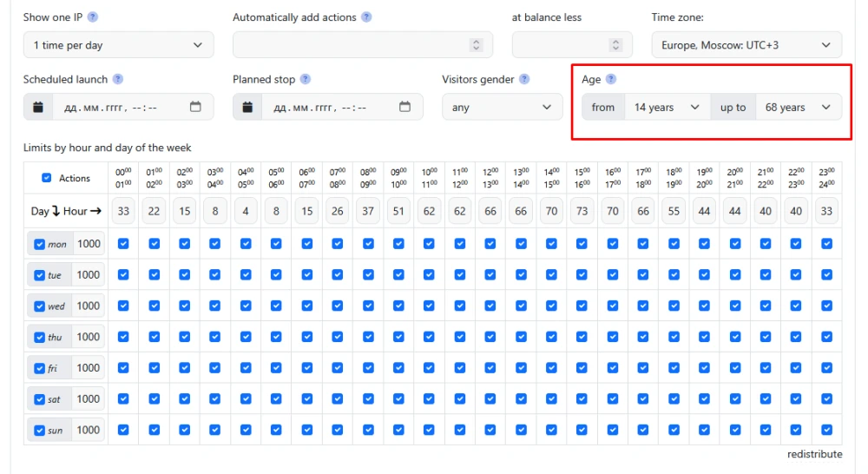Click the dark calendar icon of Scheduled launch
Screen dimensions: 868x474
[x=37, y=107]
